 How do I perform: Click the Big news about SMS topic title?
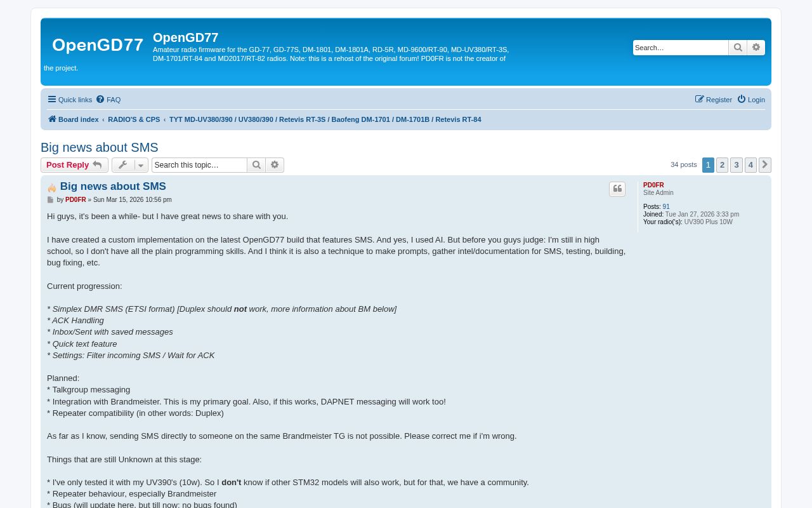(x=100, y=147)
